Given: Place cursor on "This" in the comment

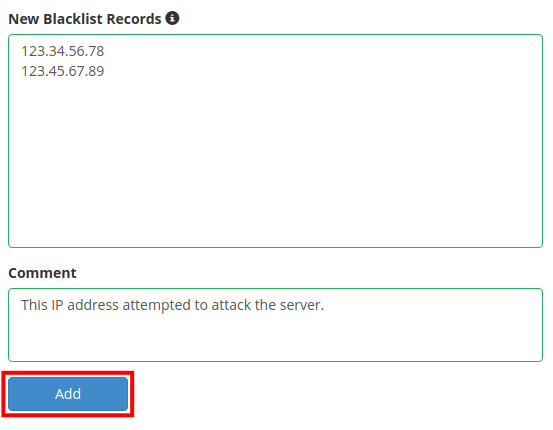Looking at the screenshot, I should 34,305.
